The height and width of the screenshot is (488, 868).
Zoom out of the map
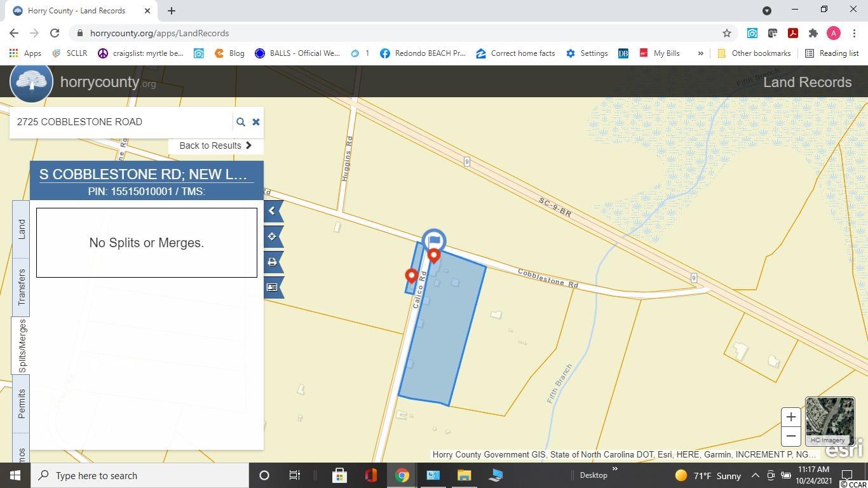pyautogui.click(x=790, y=436)
